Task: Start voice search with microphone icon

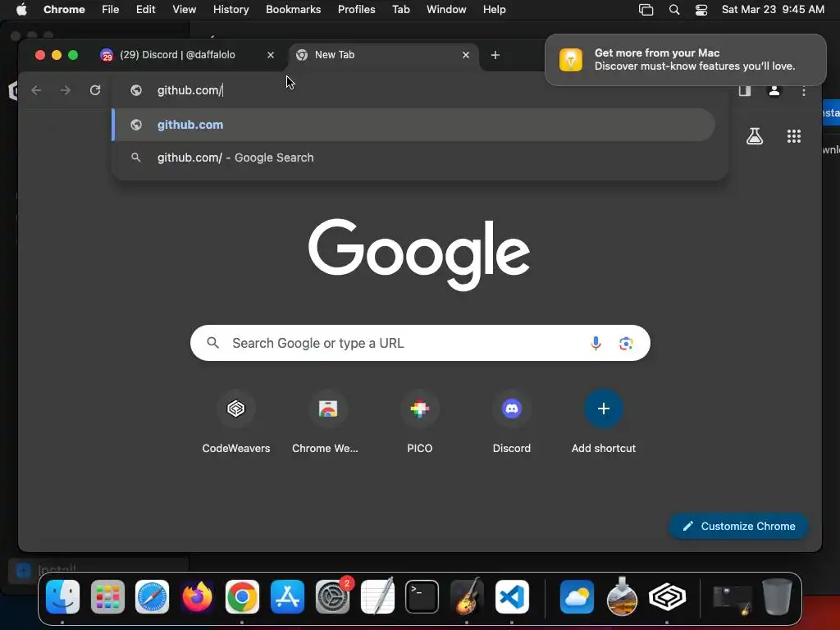Action: click(596, 343)
